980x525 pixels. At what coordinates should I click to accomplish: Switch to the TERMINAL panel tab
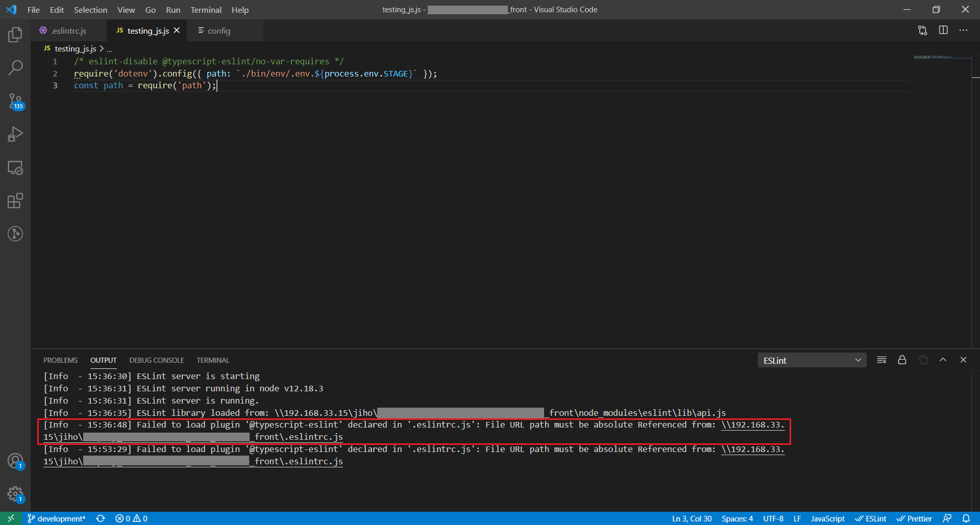[x=213, y=360]
